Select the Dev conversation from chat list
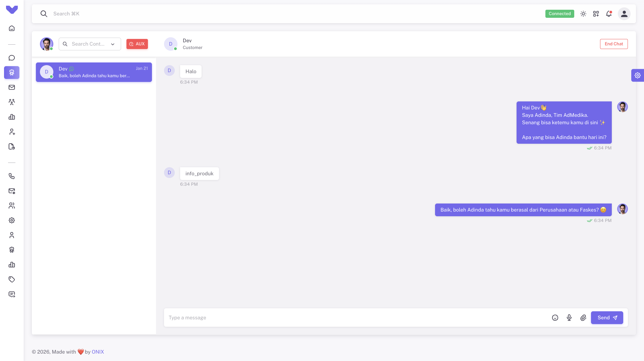Viewport: 644px width, 361px height. (x=94, y=72)
